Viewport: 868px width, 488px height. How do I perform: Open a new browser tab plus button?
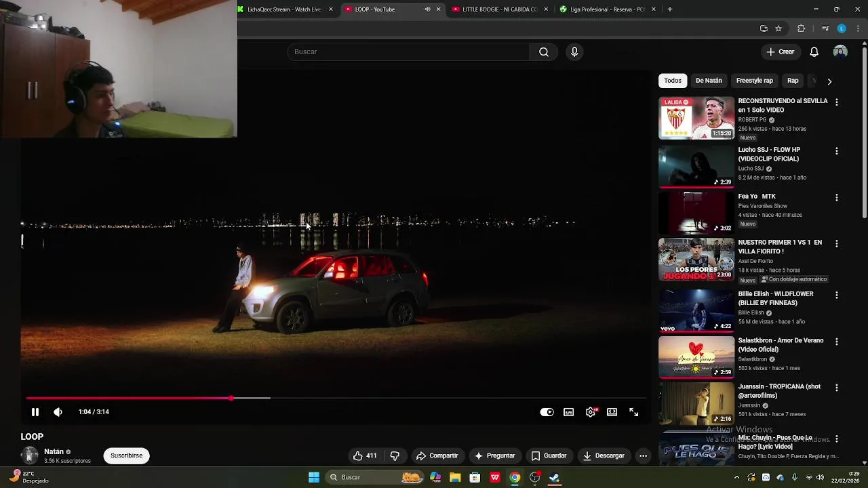(670, 9)
